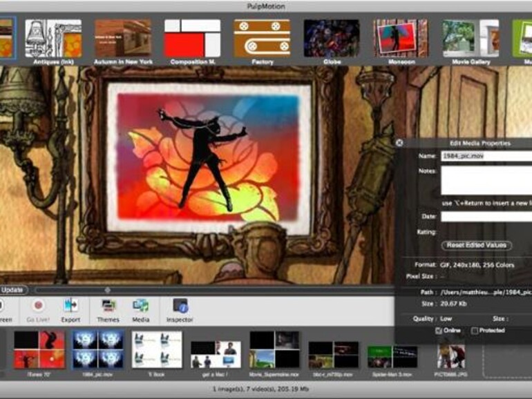Viewport: 532px width, 399px height.
Task: Click the timeline slider diamond handle
Action: click(108, 290)
